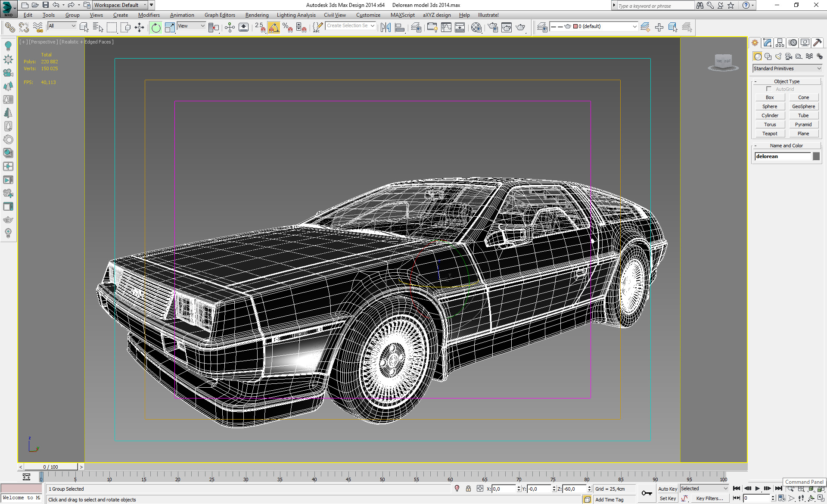The image size is (827, 504).
Task: Toggle the Percent Snap button
Action: pyautogui.click(x=288, y=28)
